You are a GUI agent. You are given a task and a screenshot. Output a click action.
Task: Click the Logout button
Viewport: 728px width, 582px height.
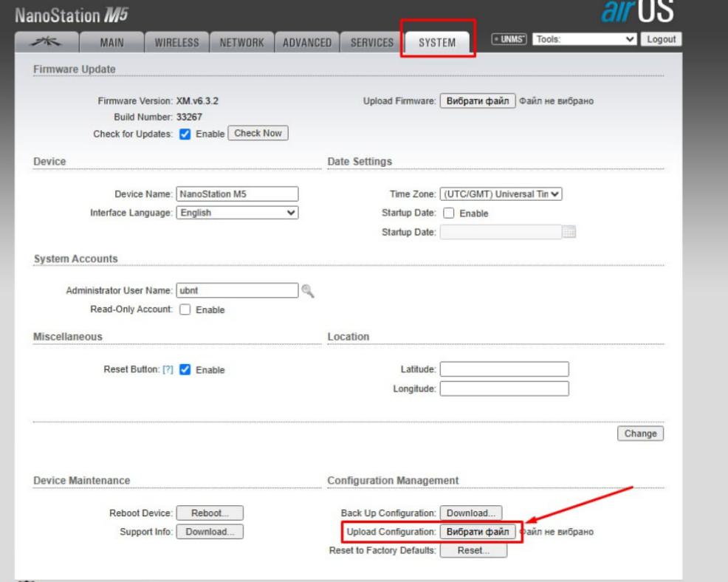tap(661, 39)
